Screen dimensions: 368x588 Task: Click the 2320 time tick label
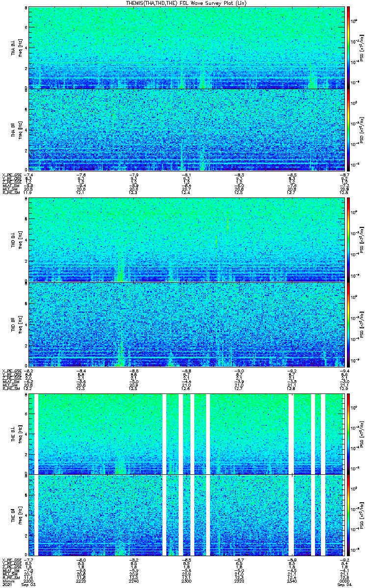(x=239, y=581)
